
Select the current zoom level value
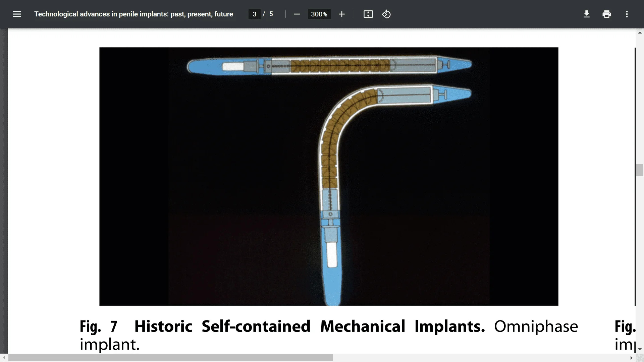click(319, 14)
